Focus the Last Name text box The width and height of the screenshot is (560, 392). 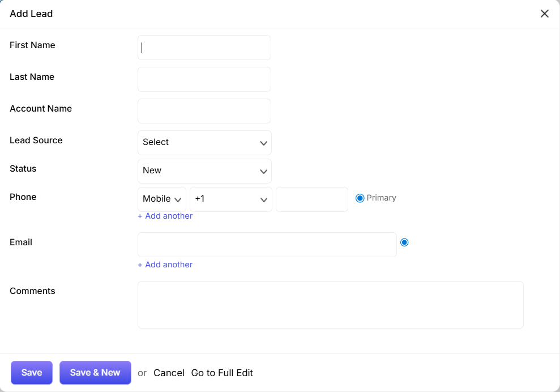point(204,79)
